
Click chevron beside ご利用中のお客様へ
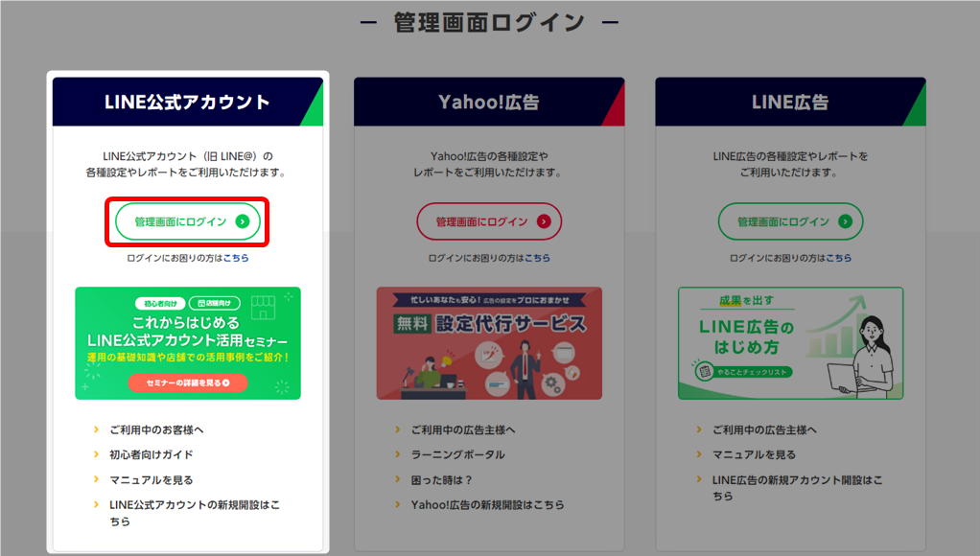point(96,429)
